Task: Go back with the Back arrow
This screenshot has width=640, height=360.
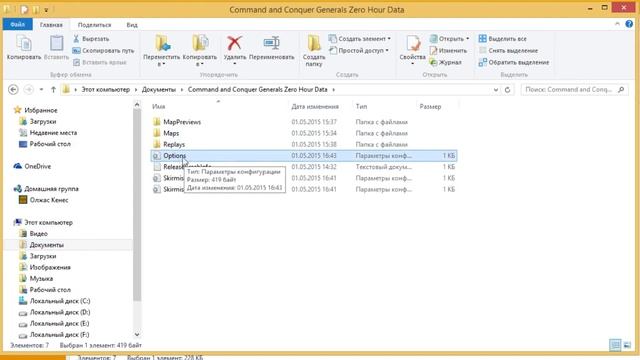Action: [13, 89]
